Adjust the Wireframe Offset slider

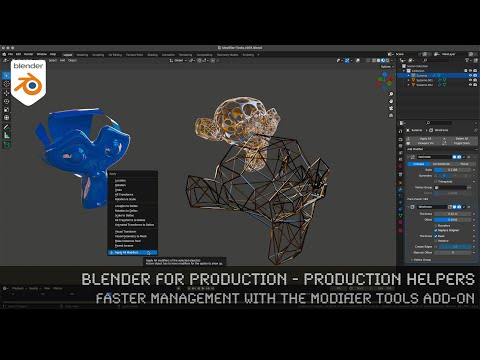[x=452, y=220]
